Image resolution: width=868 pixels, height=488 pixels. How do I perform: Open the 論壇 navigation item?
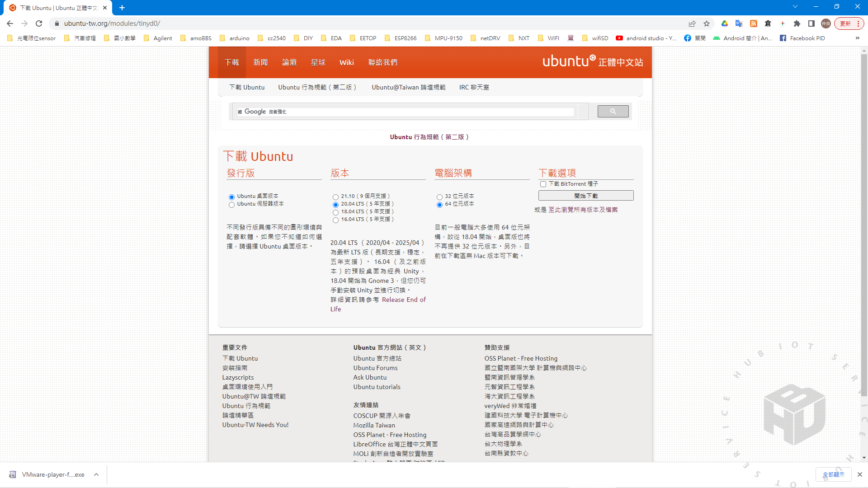tap(289, 62)
